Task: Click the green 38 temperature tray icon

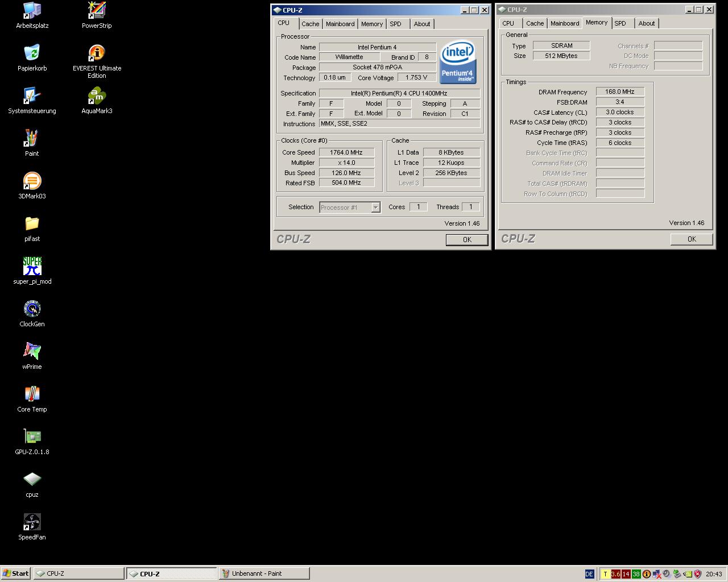Action: point(636,574)
